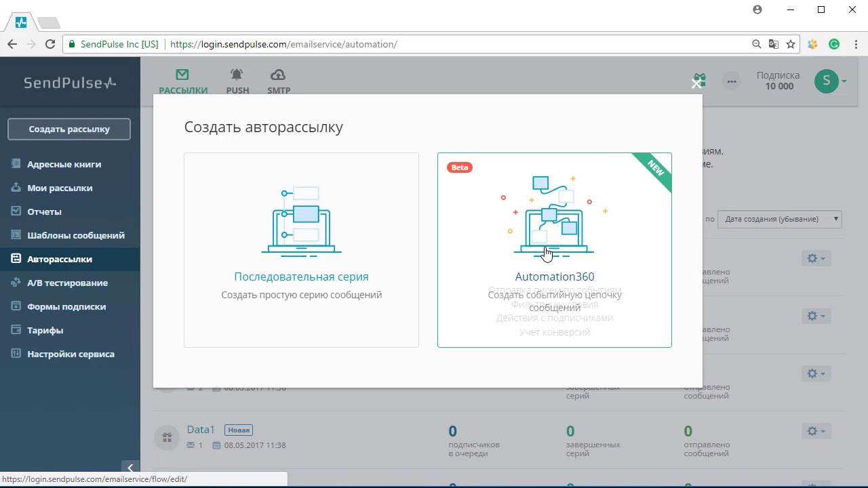This screenshot has height=488, width=868.
Task: Click the Automation360 title
Action: tap(555, 277)
